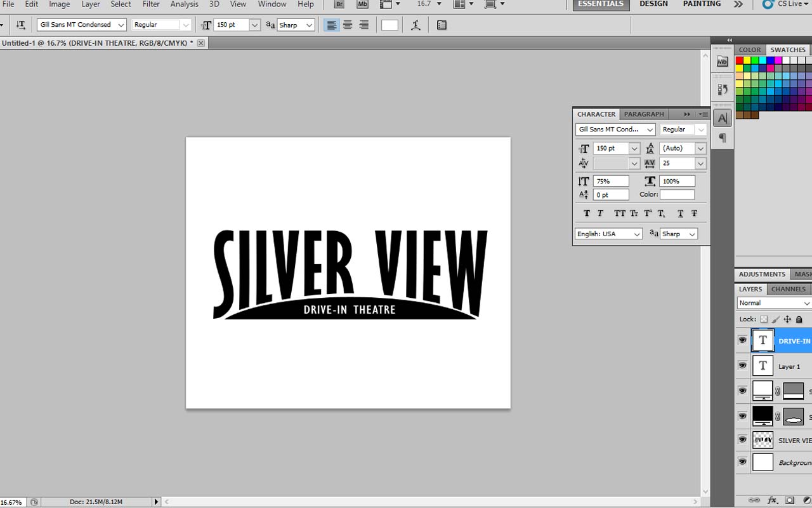812x508 pixels.
Task: Switch to the Paragraph tab
Action: (x=644, y=114)
